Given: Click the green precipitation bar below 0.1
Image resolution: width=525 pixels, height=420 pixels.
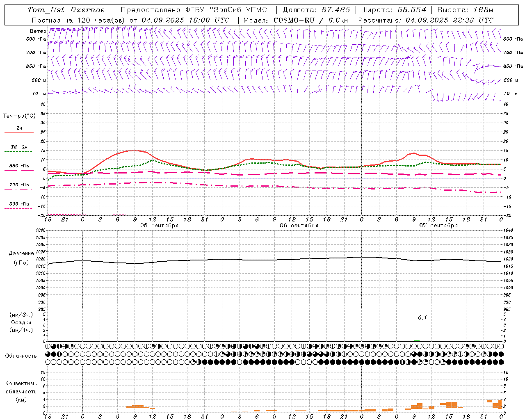Looking at the screenshot, I should 417,340.
